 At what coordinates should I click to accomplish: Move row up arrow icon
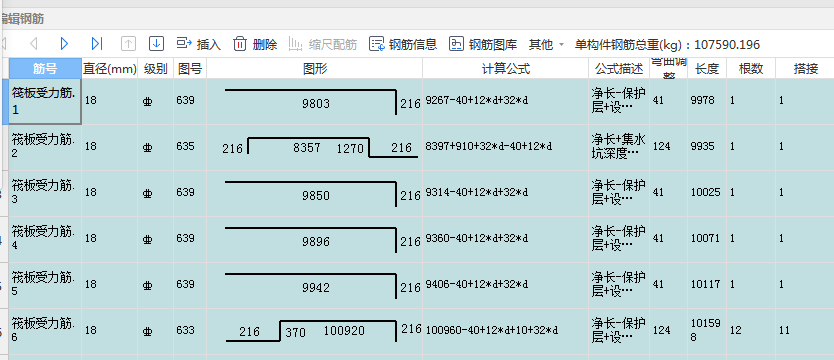(128, 44)
